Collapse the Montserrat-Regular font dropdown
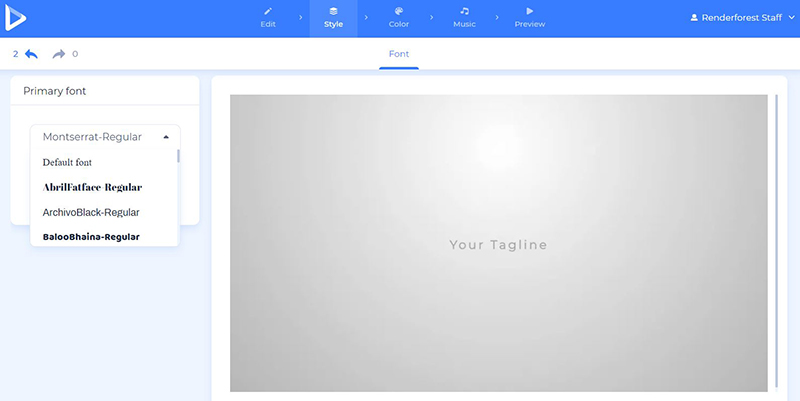Viewport: 800px width, 401px height. [105, 137]
